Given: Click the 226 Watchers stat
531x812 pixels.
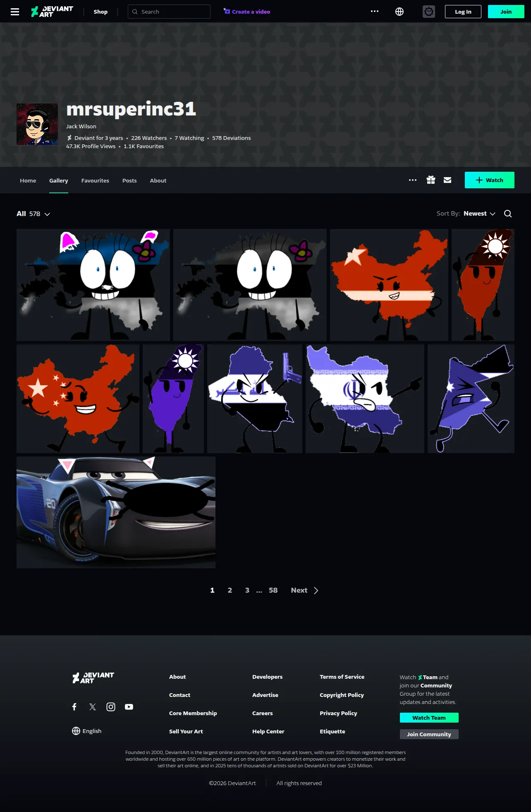Looking at the screenshot, I should 149,138.
